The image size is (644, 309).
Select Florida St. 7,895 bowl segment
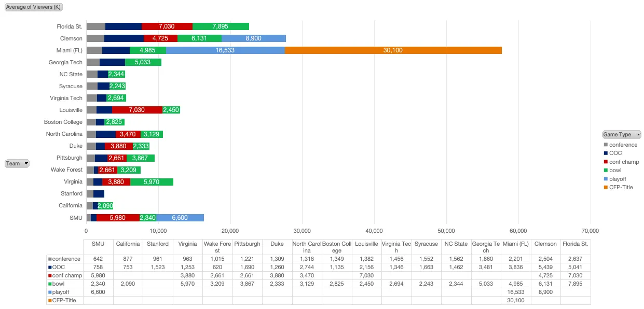(221, 26)
